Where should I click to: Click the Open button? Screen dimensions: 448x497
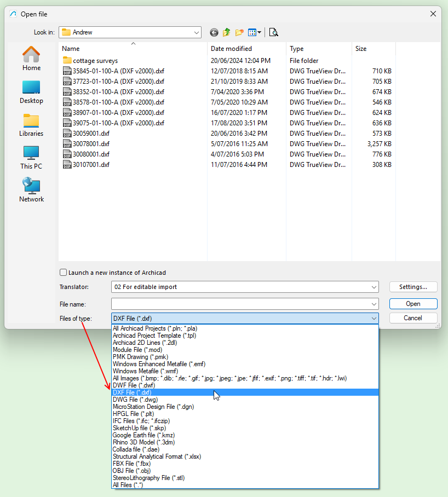413,304
